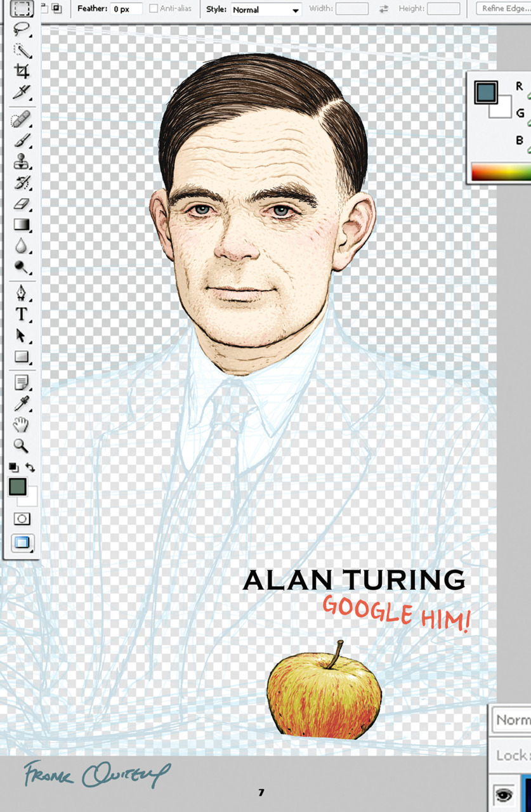Click the "GOOGLE HIM!" text on canvas
The height and width of the screenshot is (812, 531).
pos(397,614)
